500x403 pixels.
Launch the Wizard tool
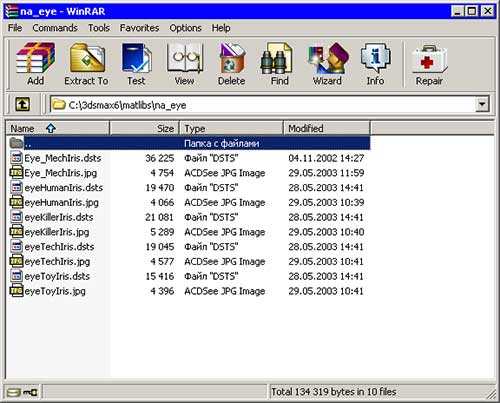click(x=328, y=58)
